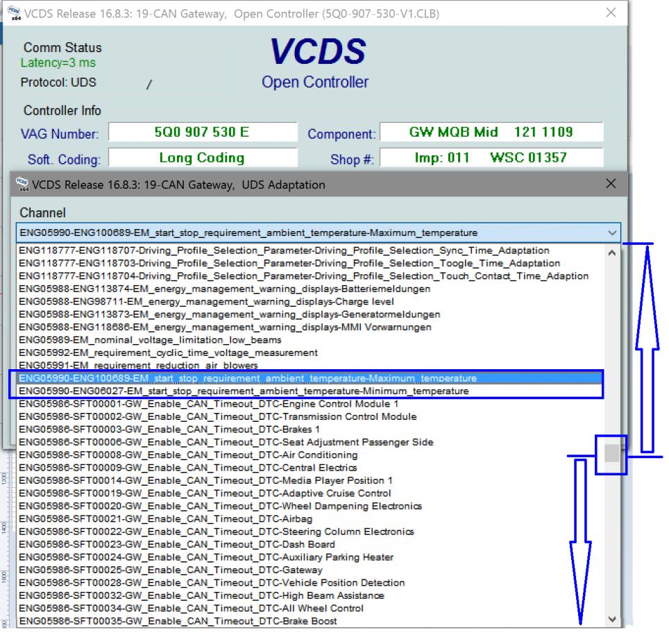Select Timeout_DTC-Engine Control Module 1 entry
This screenshot has width=669, height=644.
(x=311, y=404)
